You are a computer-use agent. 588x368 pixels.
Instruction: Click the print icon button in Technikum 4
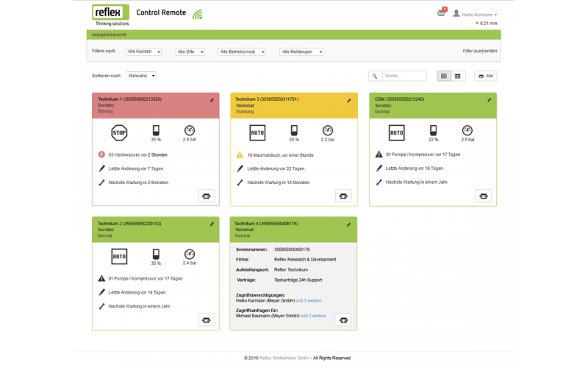tap(343, 319)
